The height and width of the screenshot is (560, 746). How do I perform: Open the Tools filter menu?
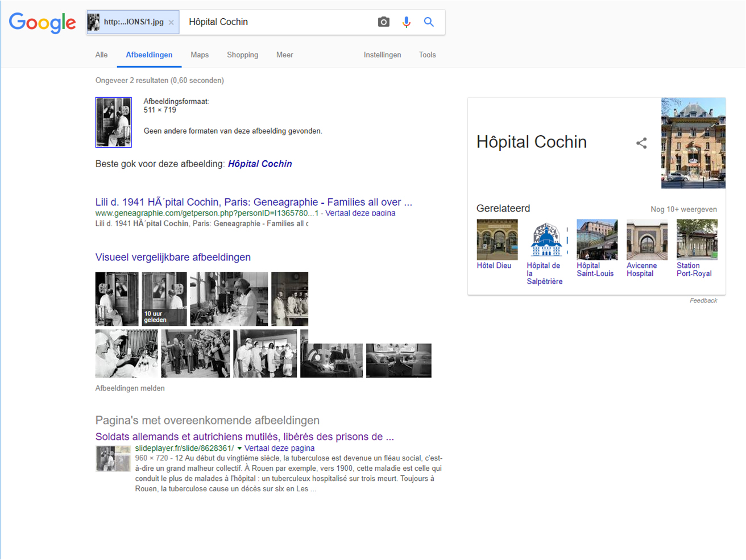[x=427, y=55]
